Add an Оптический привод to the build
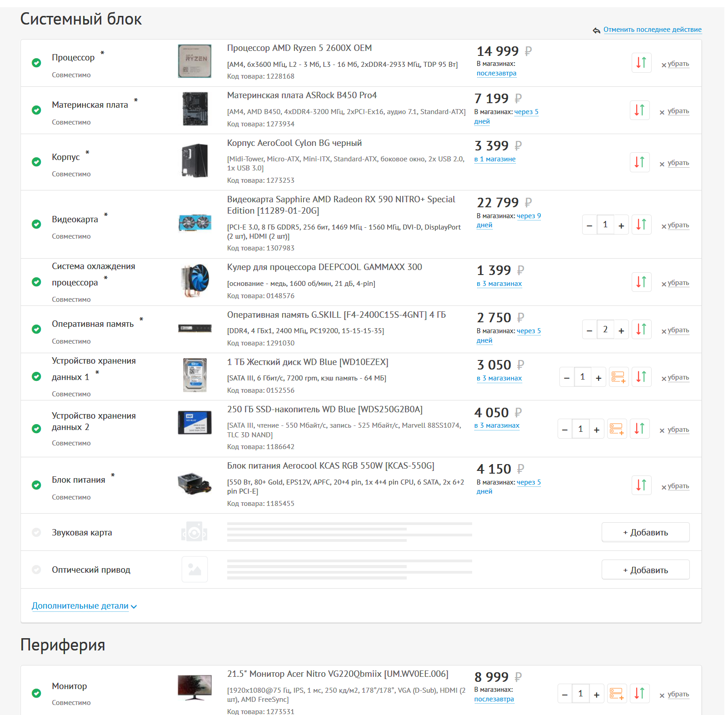The image size is (728, 715). (645, 570)
